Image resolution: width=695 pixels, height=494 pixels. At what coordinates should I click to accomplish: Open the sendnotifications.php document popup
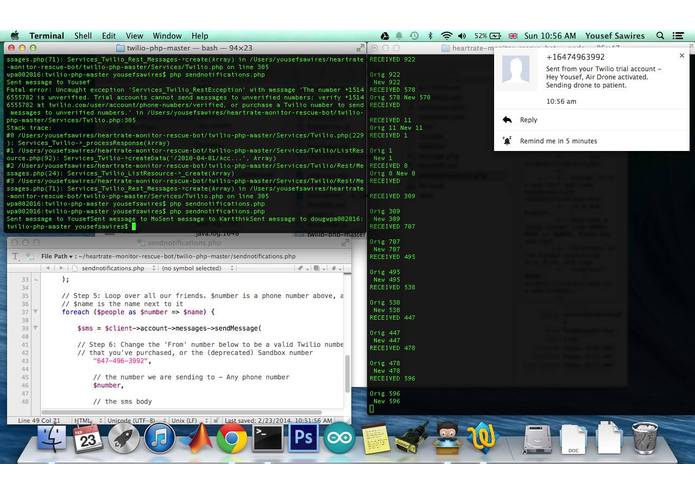click(114, 268)
